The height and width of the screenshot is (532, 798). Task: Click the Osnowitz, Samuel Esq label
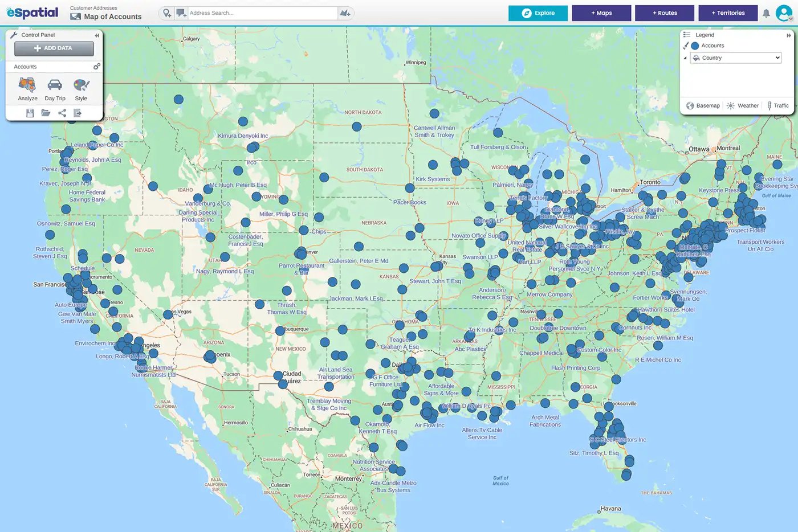(x=66, y=223)
